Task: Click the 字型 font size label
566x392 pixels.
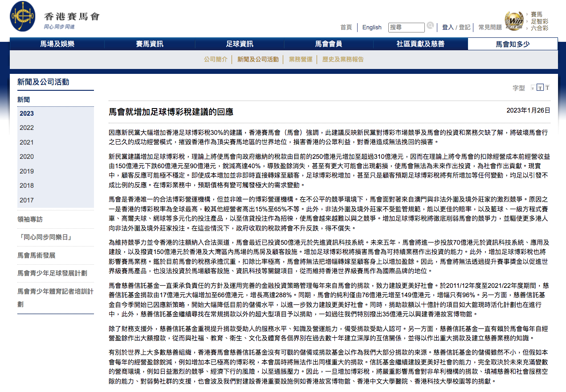Action: tap(519, 88)
